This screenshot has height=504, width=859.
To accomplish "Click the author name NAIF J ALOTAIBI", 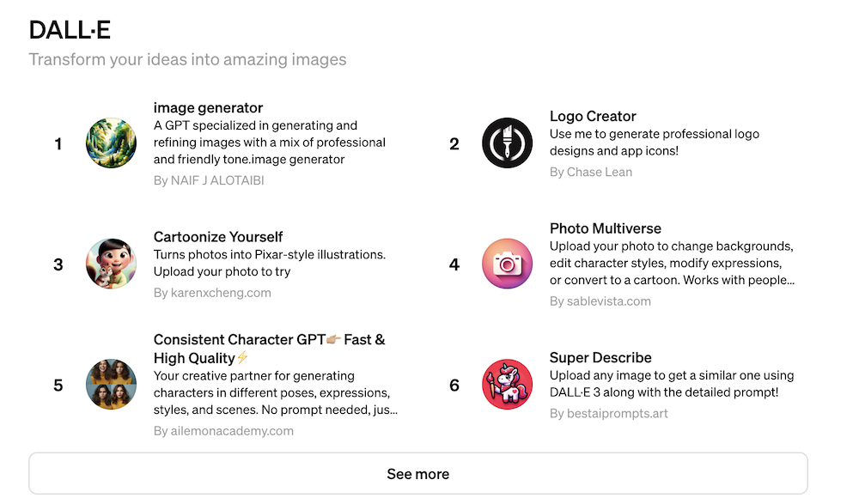I will [x=217, y=181].
